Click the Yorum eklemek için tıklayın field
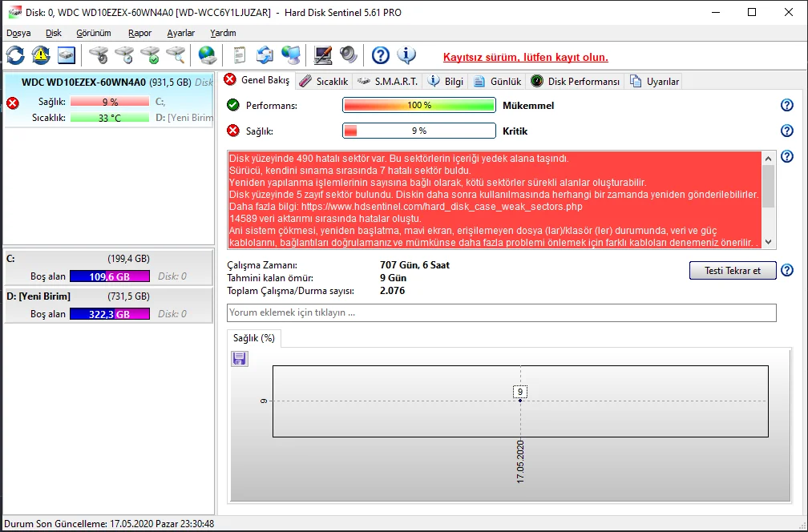Screen dimensions: 808x532 (502, 312)
